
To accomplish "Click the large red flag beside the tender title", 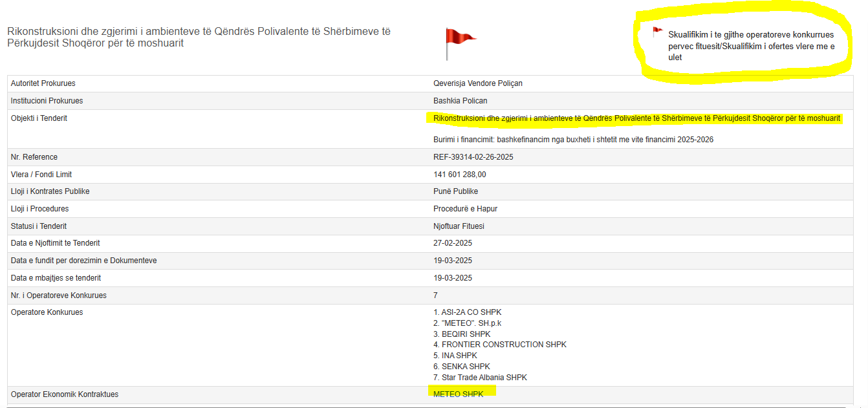I will [459, 42].
